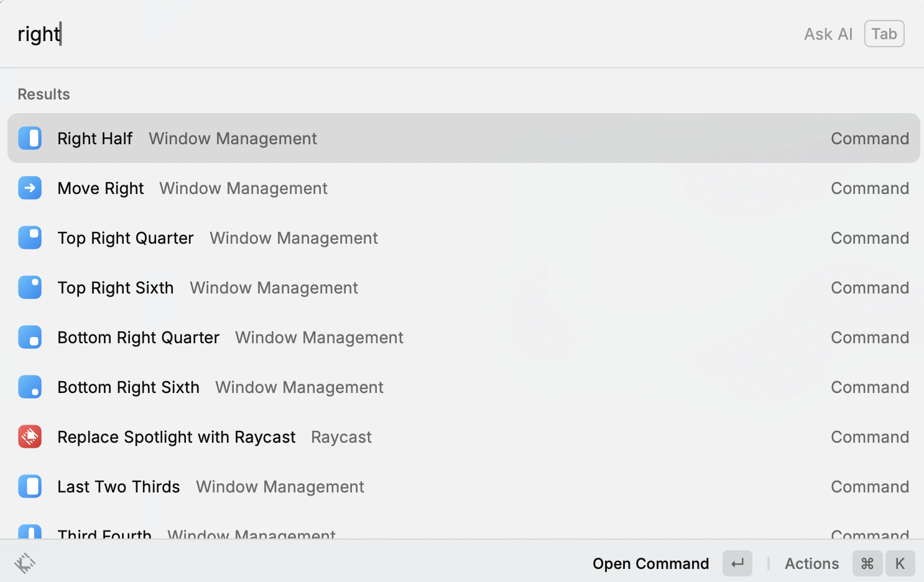Open the Actions menu
Image resolution: width=924 pixels, height=582 pixels.
pyautogui.click(x=811, y=563)
